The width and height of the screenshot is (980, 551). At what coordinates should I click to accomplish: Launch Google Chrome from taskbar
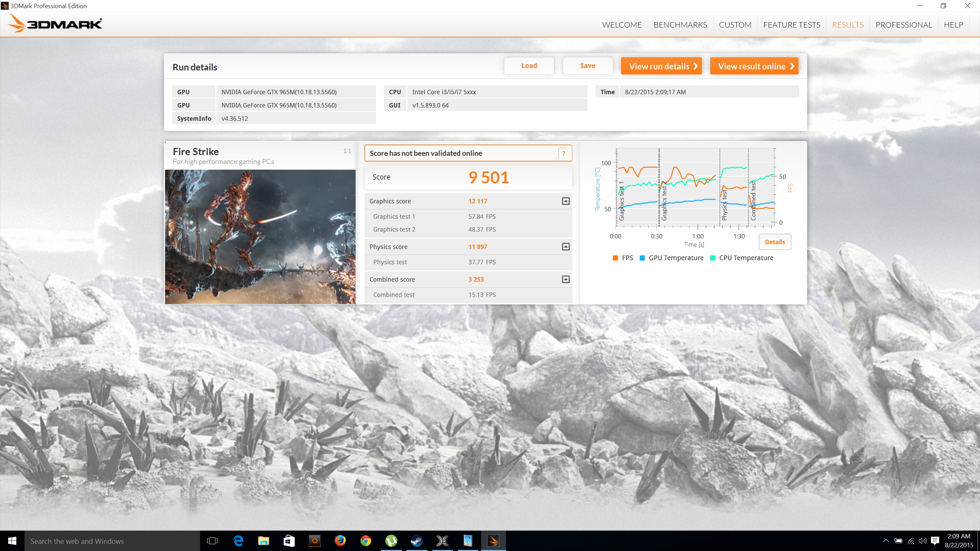point(365,541)
